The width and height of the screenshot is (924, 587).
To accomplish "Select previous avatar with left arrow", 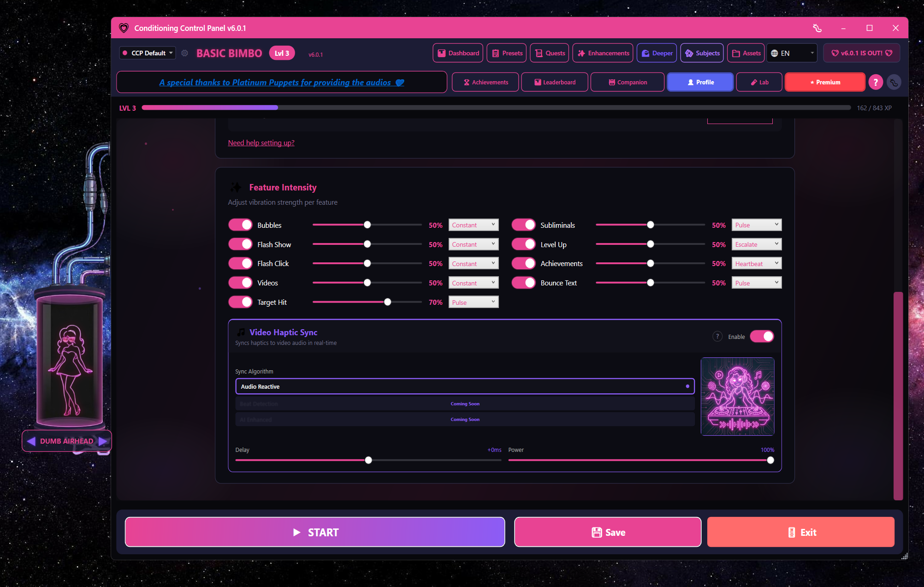I will 31,441.
